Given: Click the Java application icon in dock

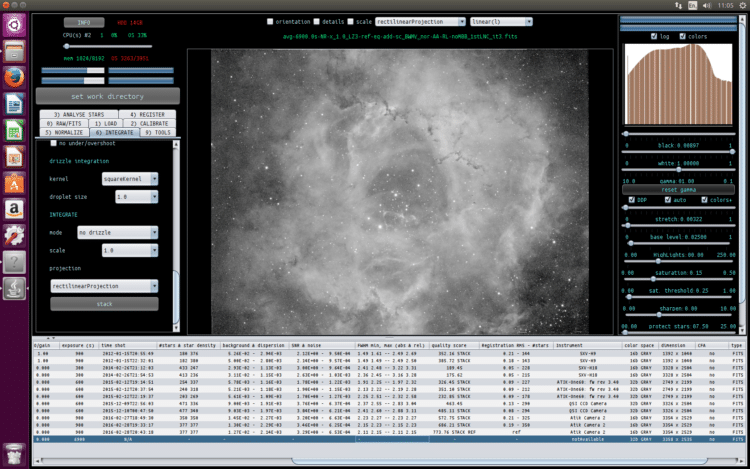Looking at the screenshot, I should pos(14,288).
